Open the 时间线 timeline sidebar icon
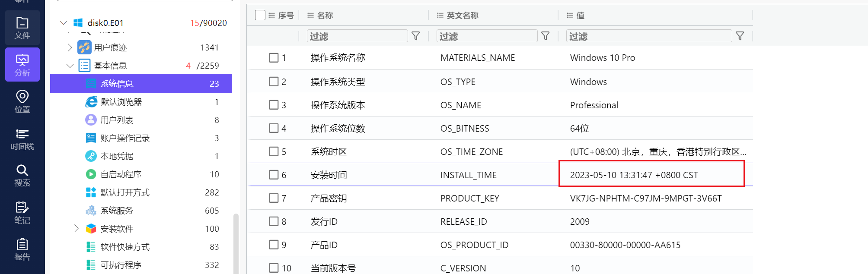This screenshot has height=274, width=868. [22, 139]
